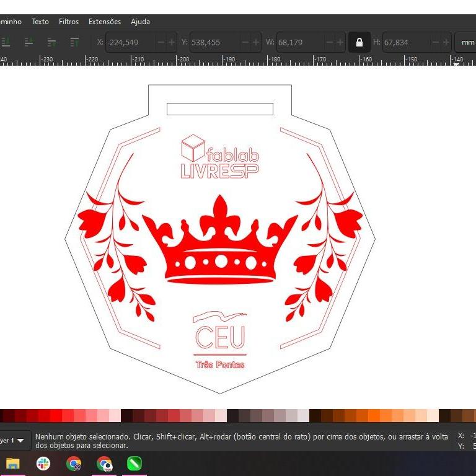This screenshot has height=476, width=476.
Task: Click the horizontal ruler near -200 mark
Action: pyautogui.click(x=183, y=59)
